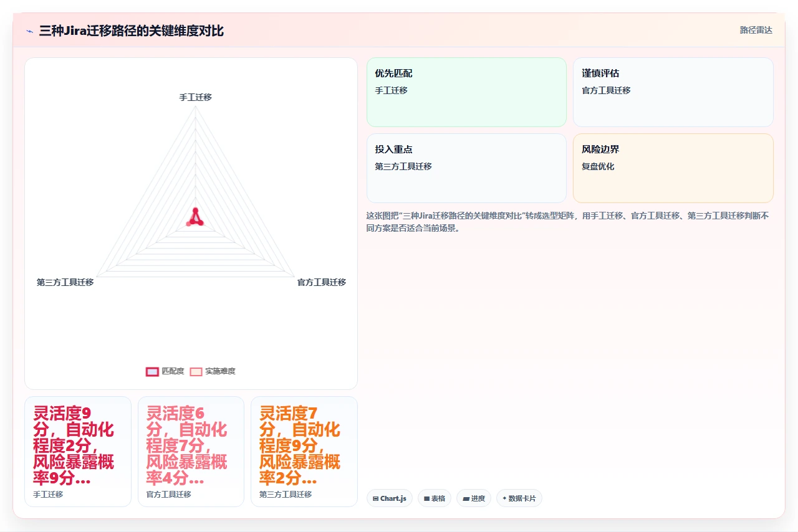
Task: Select the Chart.js tag chip
Action: click(390, 498)
